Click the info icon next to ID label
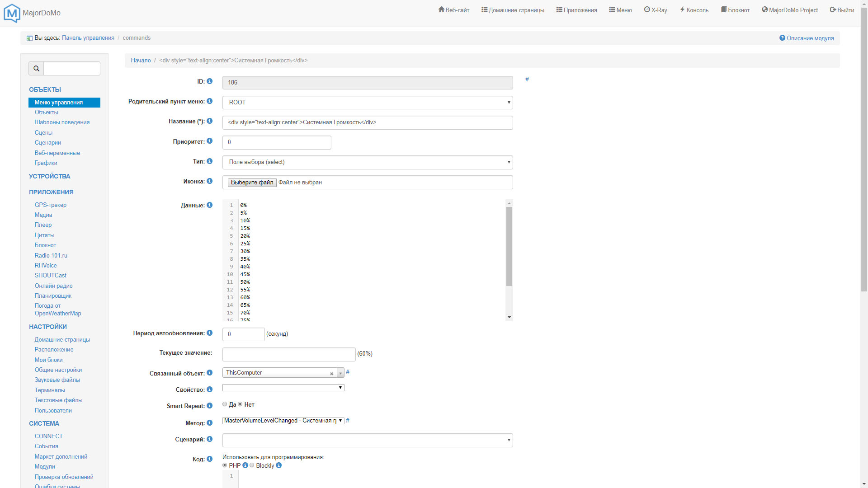The width and height of the screenshot is (868, 488). (210, 81)
